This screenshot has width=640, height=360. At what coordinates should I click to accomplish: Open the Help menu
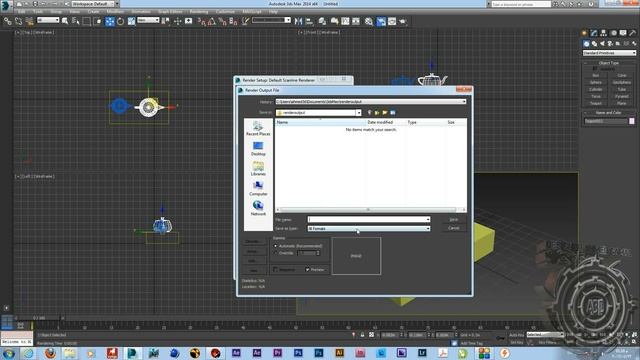pos(273,12)
